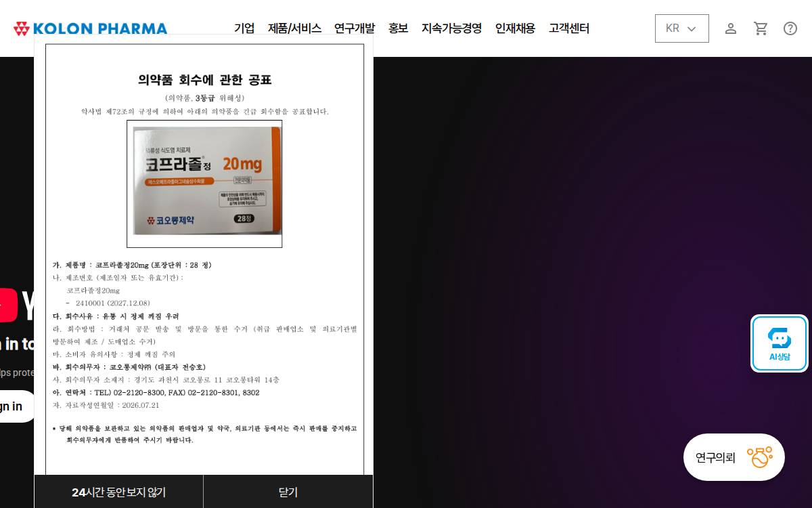Click the help question mark icon
812x508 pixels.
[x=790, y=28]
